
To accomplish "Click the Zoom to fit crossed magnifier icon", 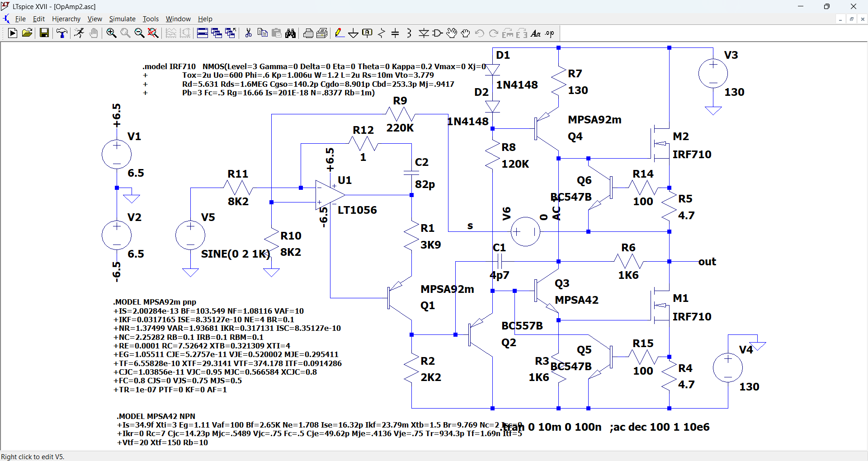I will pyautogui.click(x=153, y=33).
